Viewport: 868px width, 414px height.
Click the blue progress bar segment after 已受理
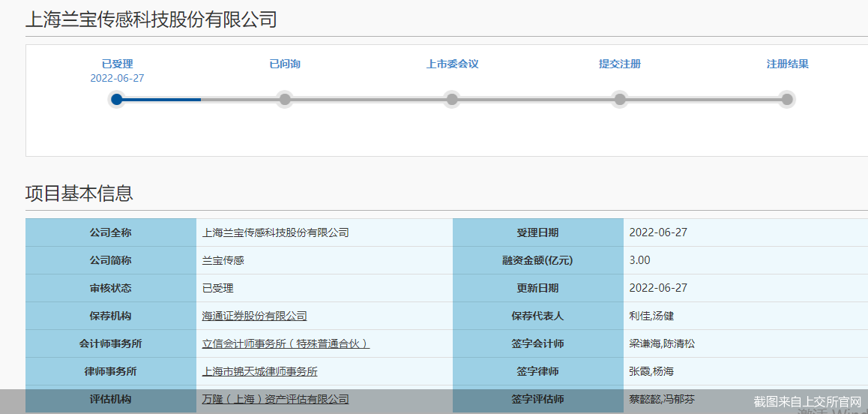[161, 99]
